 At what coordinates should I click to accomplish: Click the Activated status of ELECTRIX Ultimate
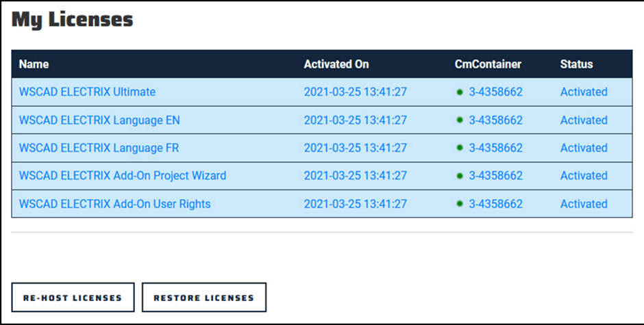pyautogui.click(x=584, y=92)
